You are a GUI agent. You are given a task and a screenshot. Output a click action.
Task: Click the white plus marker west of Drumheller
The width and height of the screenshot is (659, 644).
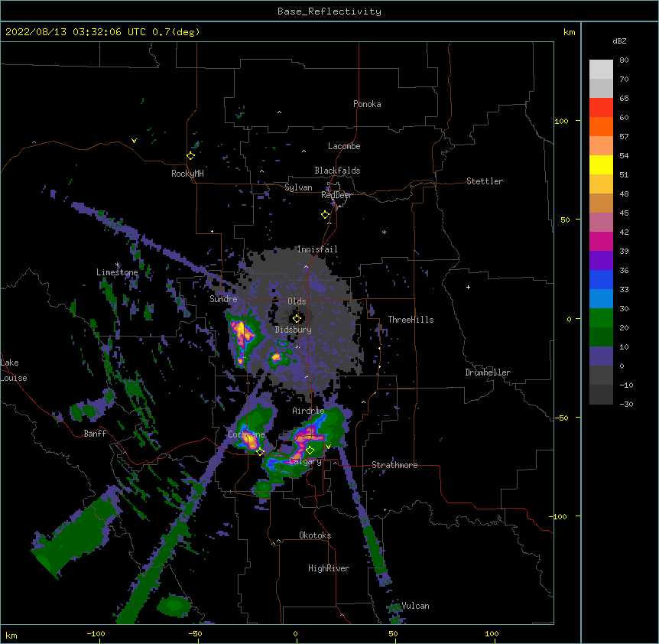[468, 287]
